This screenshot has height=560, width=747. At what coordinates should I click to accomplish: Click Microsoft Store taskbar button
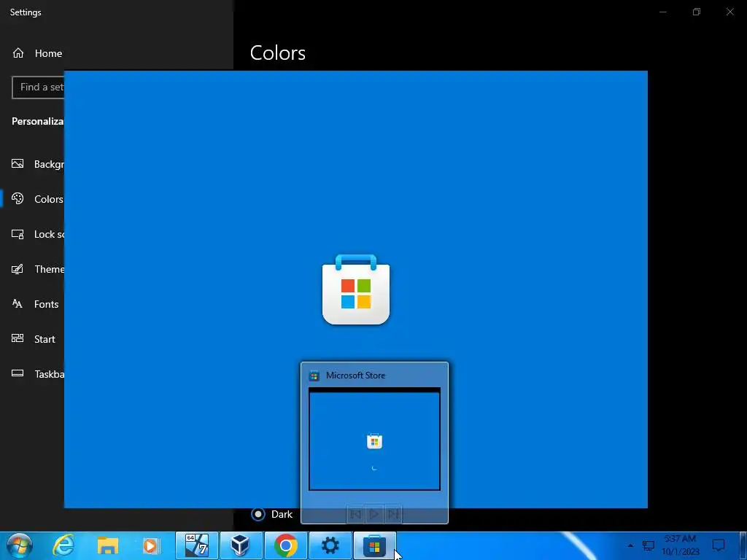(374, 545)
